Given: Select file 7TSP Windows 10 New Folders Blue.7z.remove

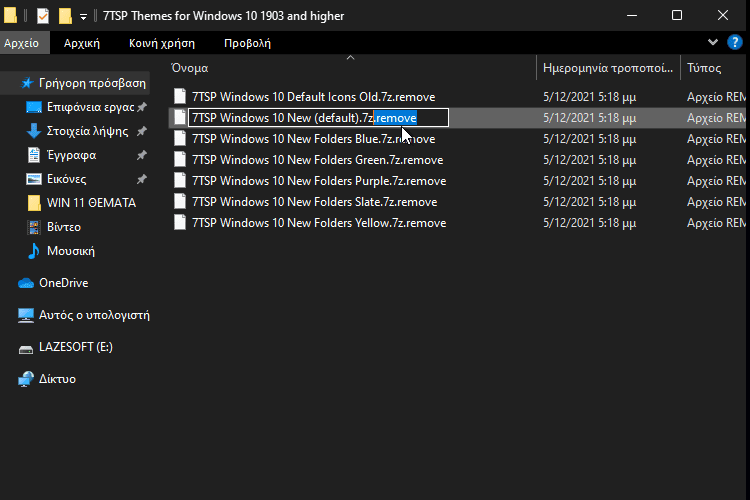Looking at the screenshot, I should (x=314, y=139).
